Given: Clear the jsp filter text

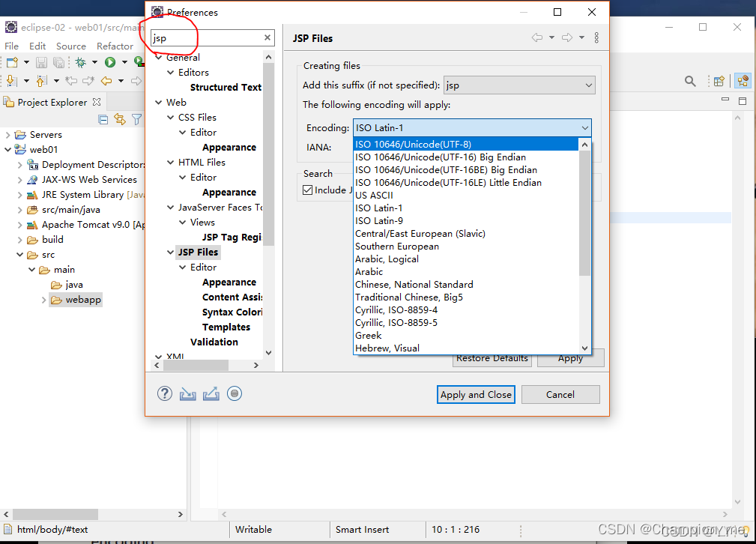Looking at the screenshot, I should tap(267, 37).
